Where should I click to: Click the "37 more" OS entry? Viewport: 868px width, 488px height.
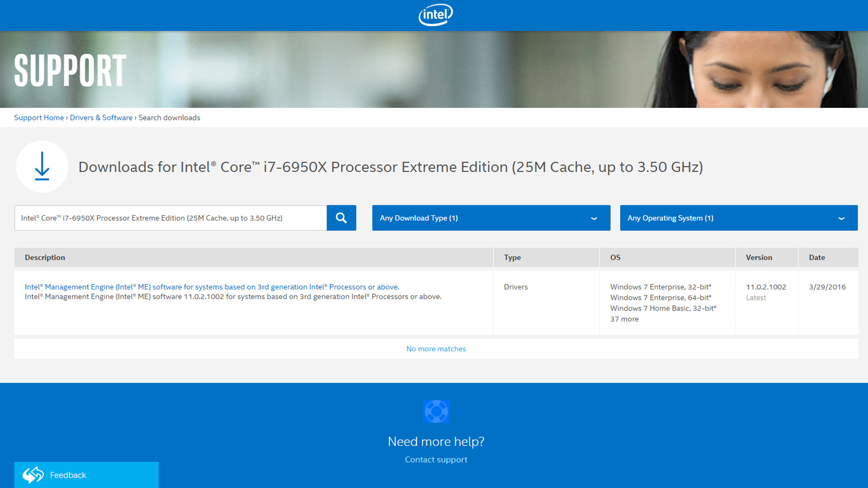tap(624, 319)
